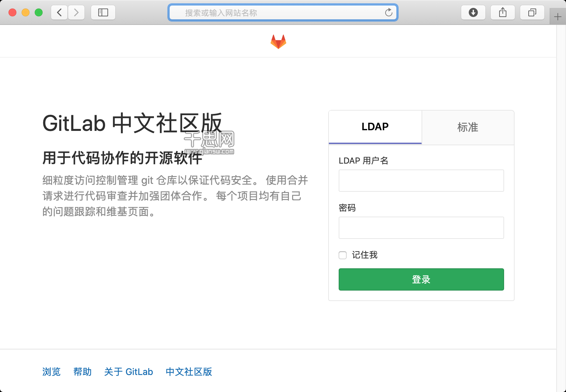Image resolution: width=566 pixels, height=392 pixels.
Task: Click the '记住我' label text
Action: [365, 255]
